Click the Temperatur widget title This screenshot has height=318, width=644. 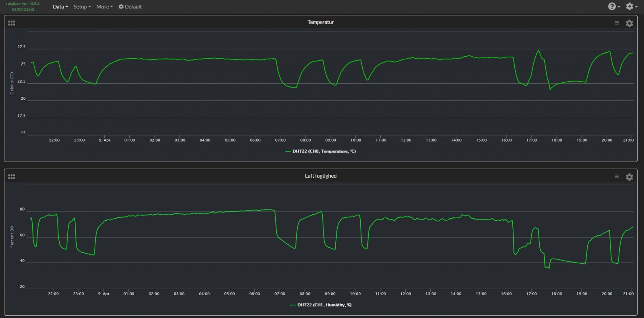click(321, 22)
